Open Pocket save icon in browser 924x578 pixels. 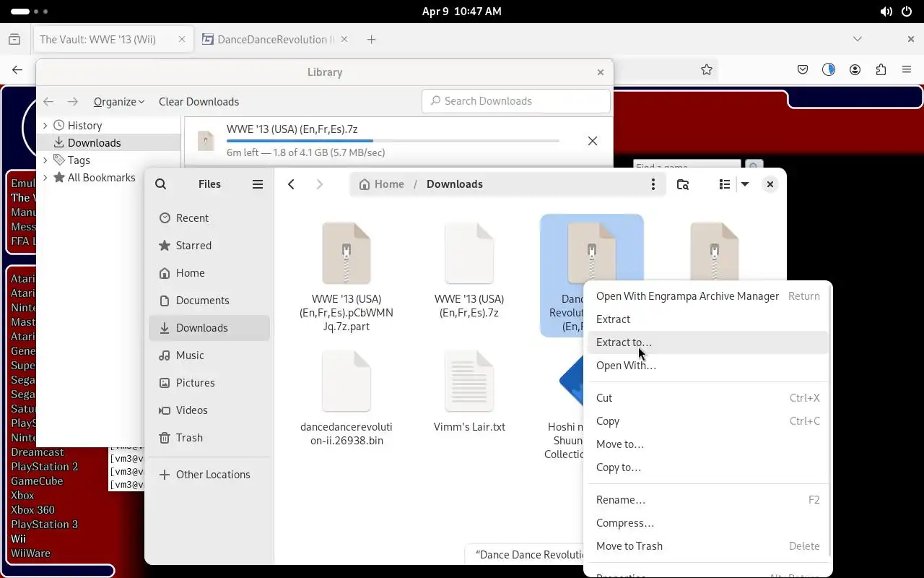pos(803,70)
